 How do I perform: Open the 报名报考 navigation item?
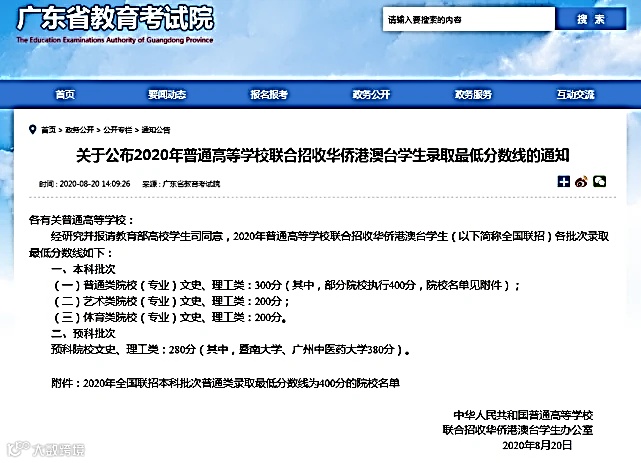[269, 94]
